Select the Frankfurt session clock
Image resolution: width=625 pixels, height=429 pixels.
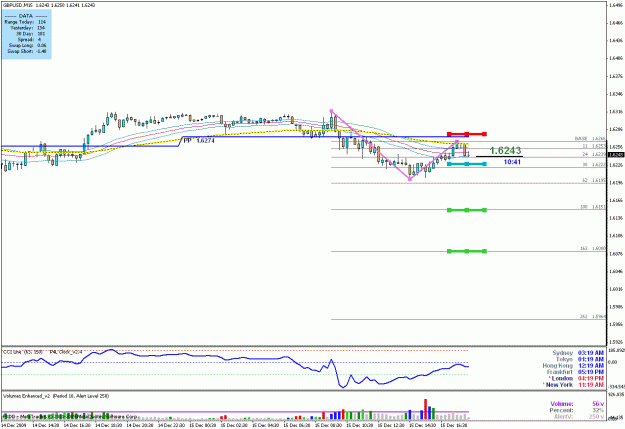coord(575,372)
